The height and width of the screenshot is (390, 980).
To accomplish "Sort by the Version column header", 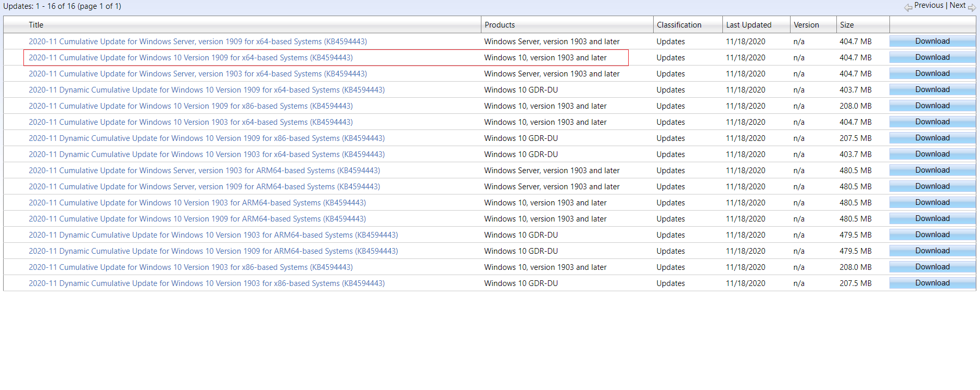I will click(x=806, y=25).
